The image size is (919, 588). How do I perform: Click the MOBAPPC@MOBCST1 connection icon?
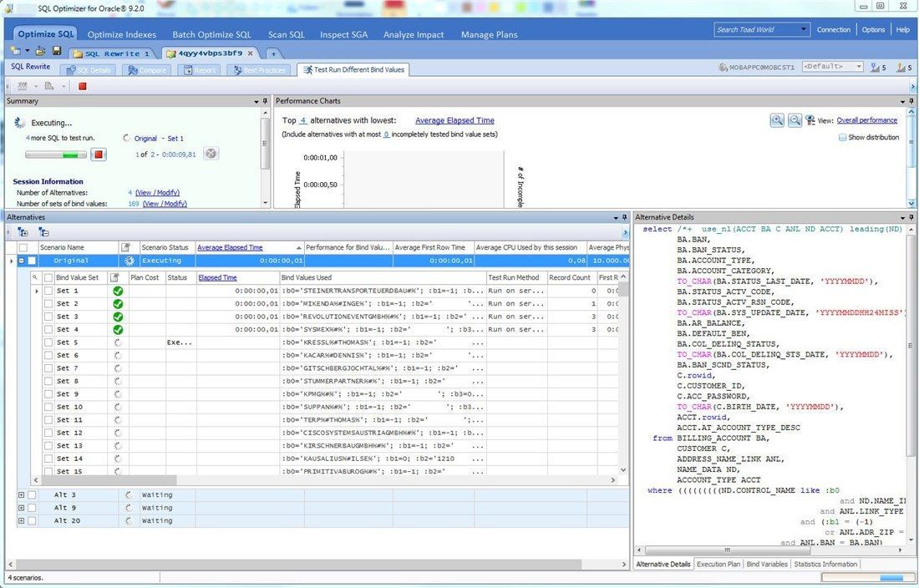pyautogui.click(x=723, y=68)
